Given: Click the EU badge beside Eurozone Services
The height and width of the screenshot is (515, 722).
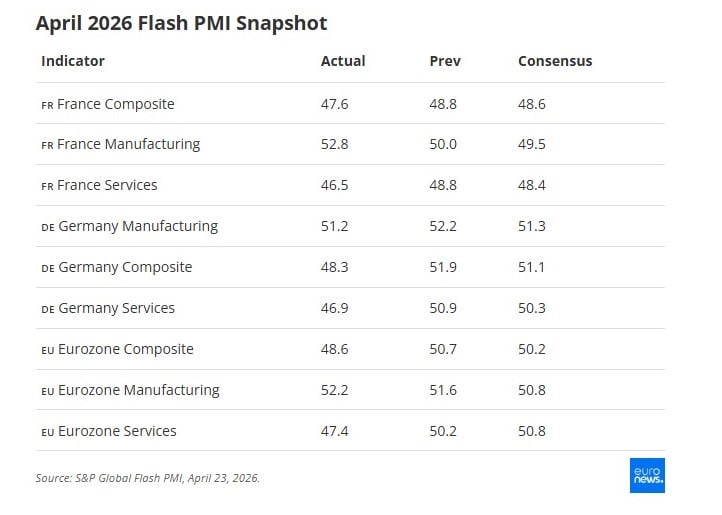Looking at the screenshot, I should click(x=48, y=432).
